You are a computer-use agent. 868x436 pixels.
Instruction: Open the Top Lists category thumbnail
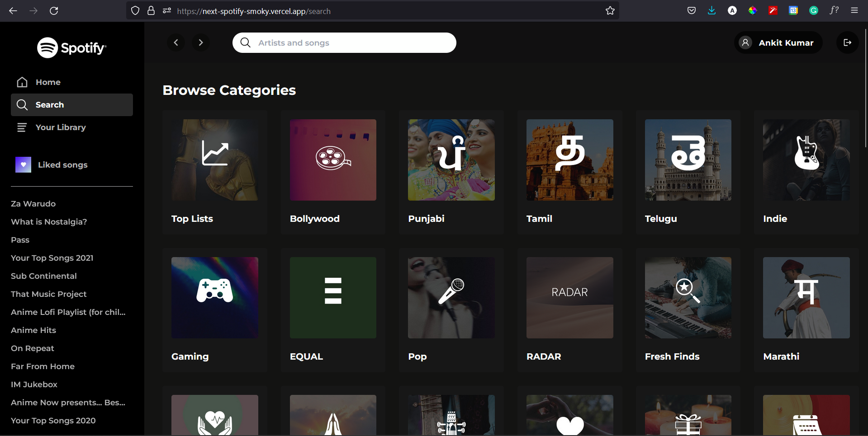(215, 160)
